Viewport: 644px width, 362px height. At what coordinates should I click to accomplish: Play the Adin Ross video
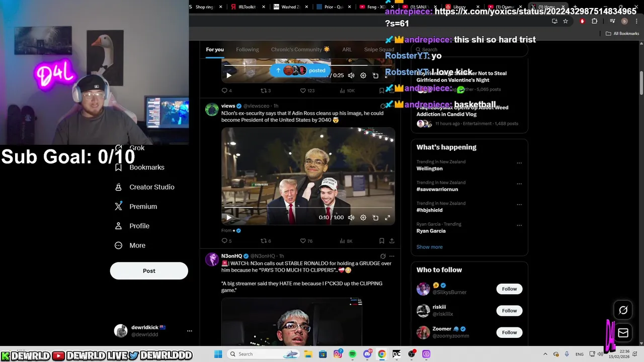pos(228,218)
